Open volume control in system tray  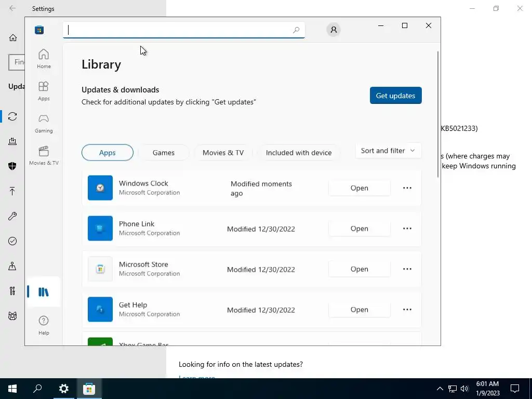point(464,389)
